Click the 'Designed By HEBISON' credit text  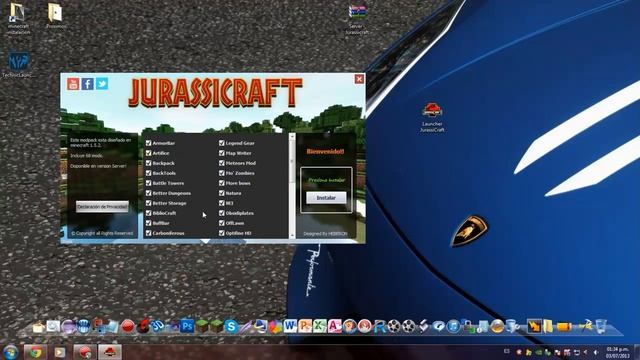[325, 234]
